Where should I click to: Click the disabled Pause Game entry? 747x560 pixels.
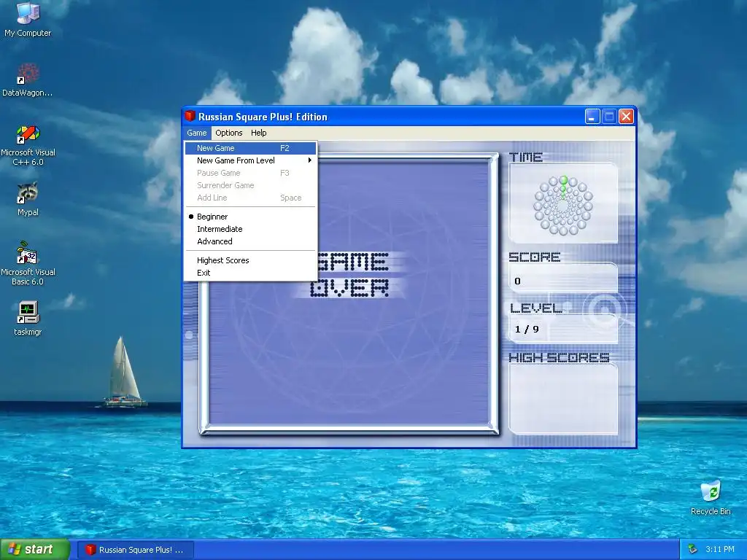point(251,173)
